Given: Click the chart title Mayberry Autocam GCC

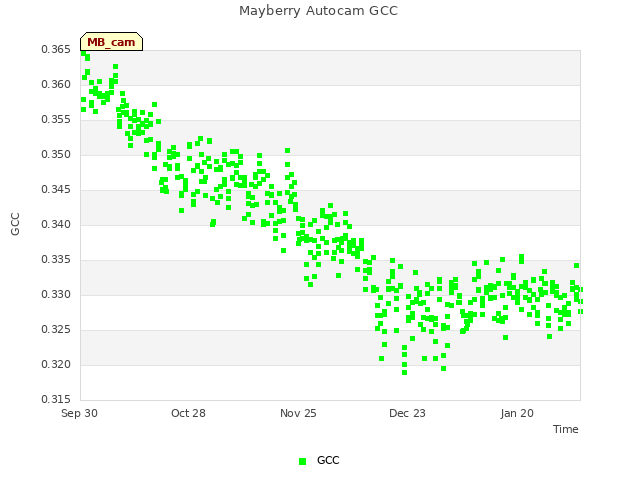Looking at the screenshot, I should click(318, 11).
